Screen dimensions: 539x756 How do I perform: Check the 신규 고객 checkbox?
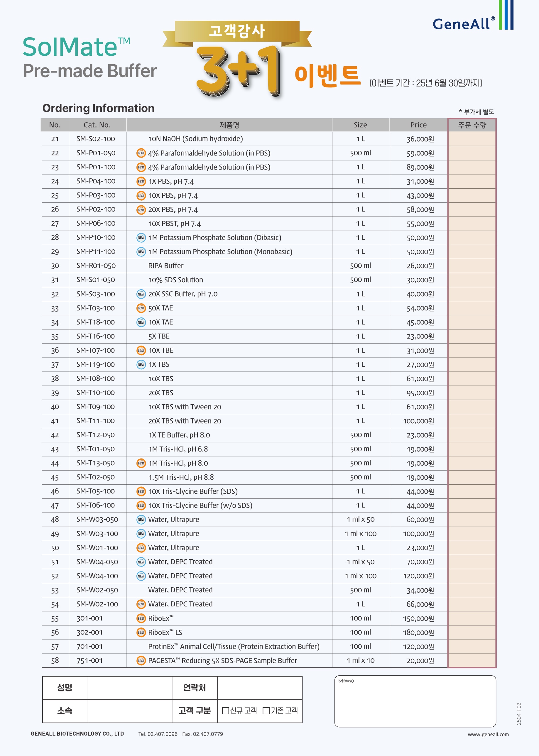[225, 711]
